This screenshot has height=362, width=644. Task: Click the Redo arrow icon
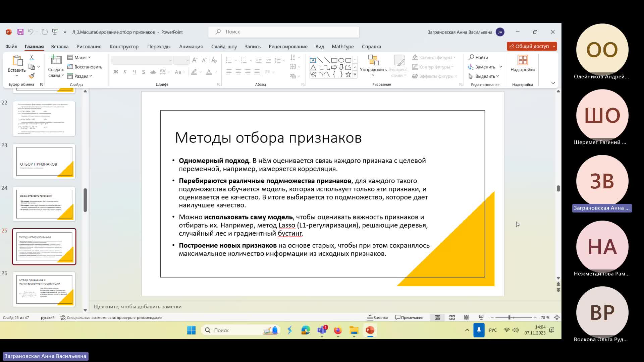[x=44, y=32]
